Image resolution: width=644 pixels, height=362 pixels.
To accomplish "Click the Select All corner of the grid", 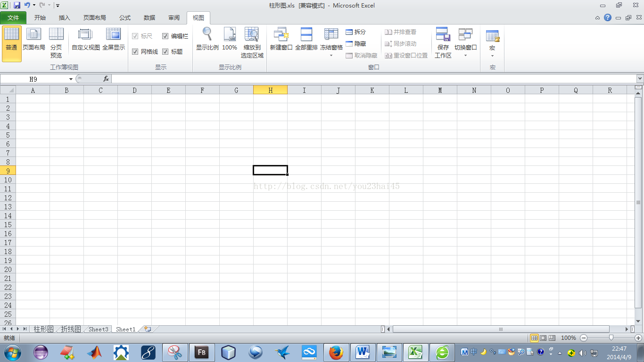I will (x=8, y=90).
